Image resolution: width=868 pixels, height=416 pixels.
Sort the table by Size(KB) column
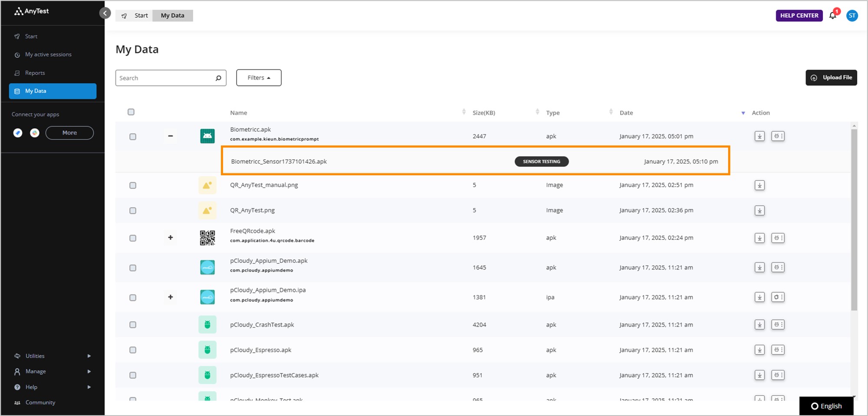pos(537,112)
